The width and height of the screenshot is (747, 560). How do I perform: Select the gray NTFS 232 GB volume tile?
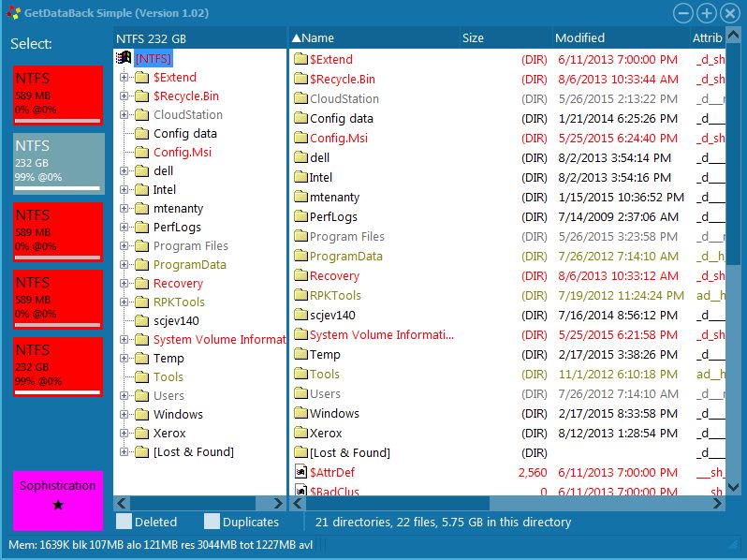coord(58,163)
